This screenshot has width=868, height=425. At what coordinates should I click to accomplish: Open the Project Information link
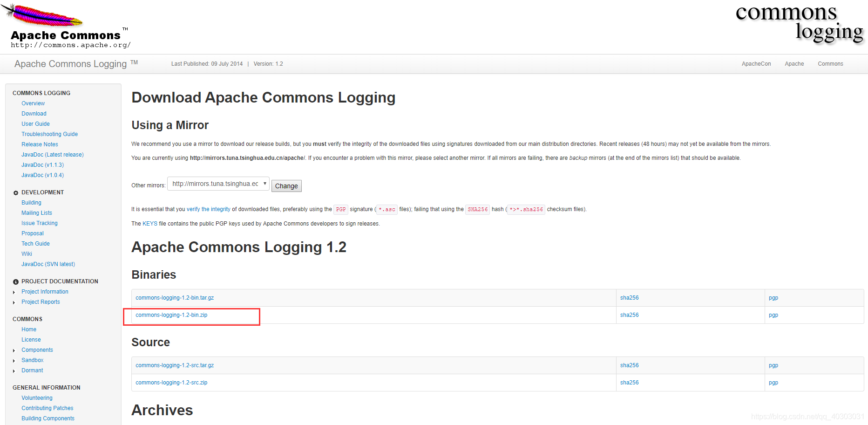45,292
